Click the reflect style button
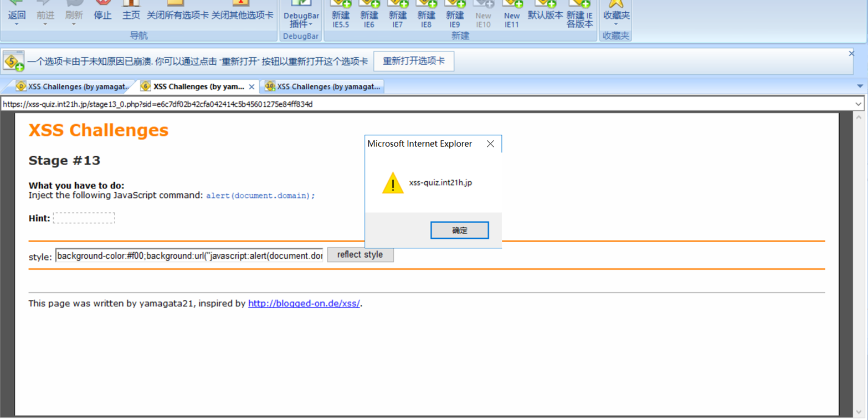 (360, 255)
